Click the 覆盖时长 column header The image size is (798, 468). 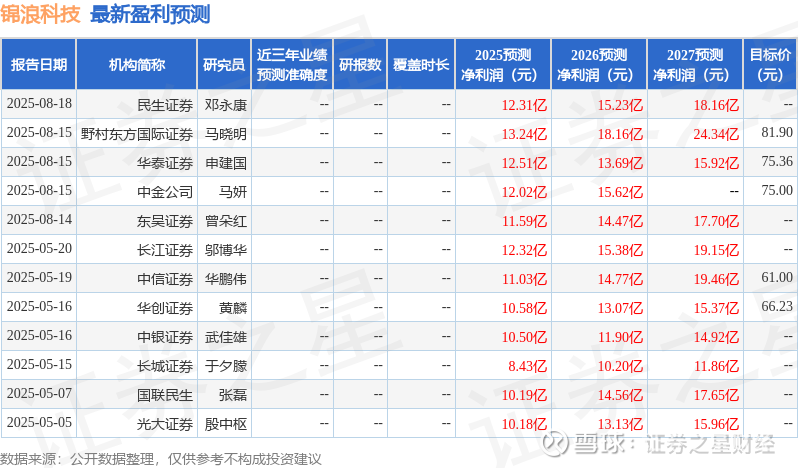[x=421, y=65]
